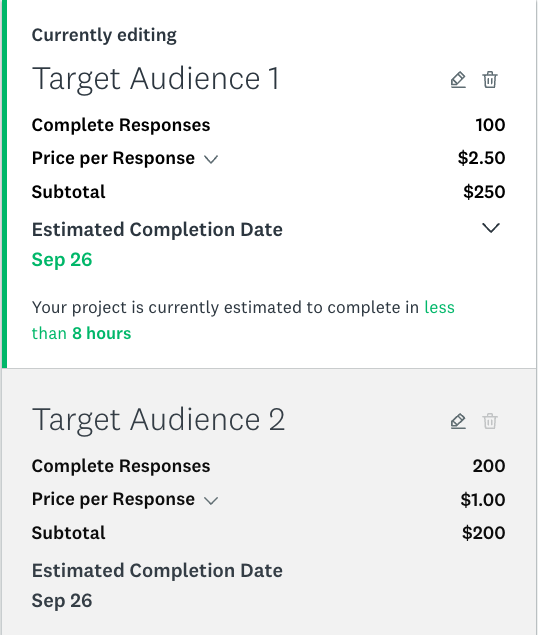Viewport: 538px width, 635px height.
Task: Click the $200 subtotal value
Action: 484,533
